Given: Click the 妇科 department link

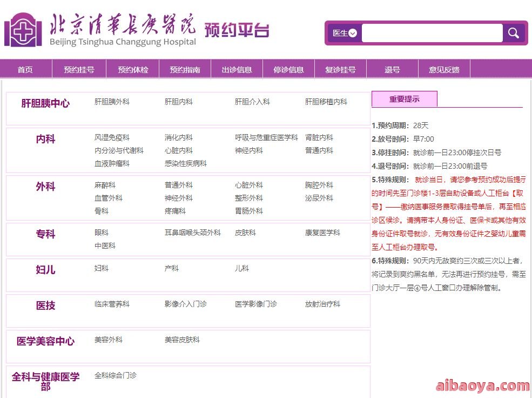Looking at the screenshot, I should [x=102, y=268].
